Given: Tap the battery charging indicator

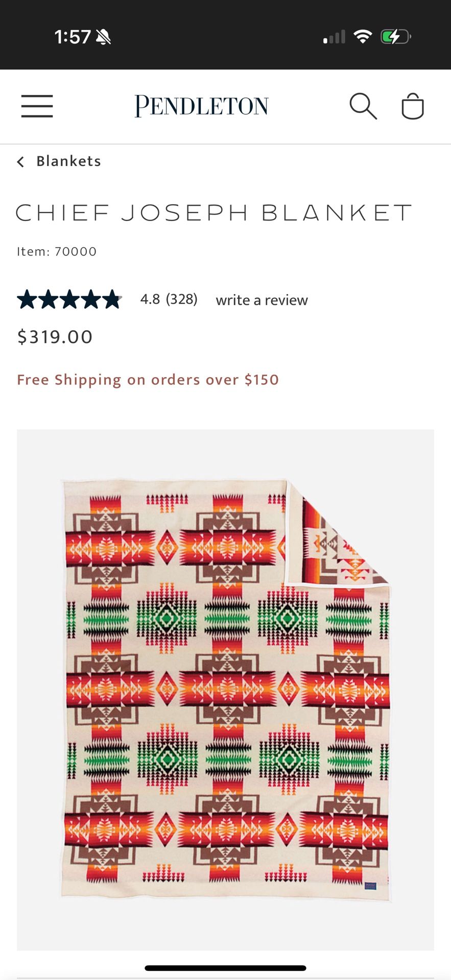Looking at the screenshot, I should click(395, 37).
